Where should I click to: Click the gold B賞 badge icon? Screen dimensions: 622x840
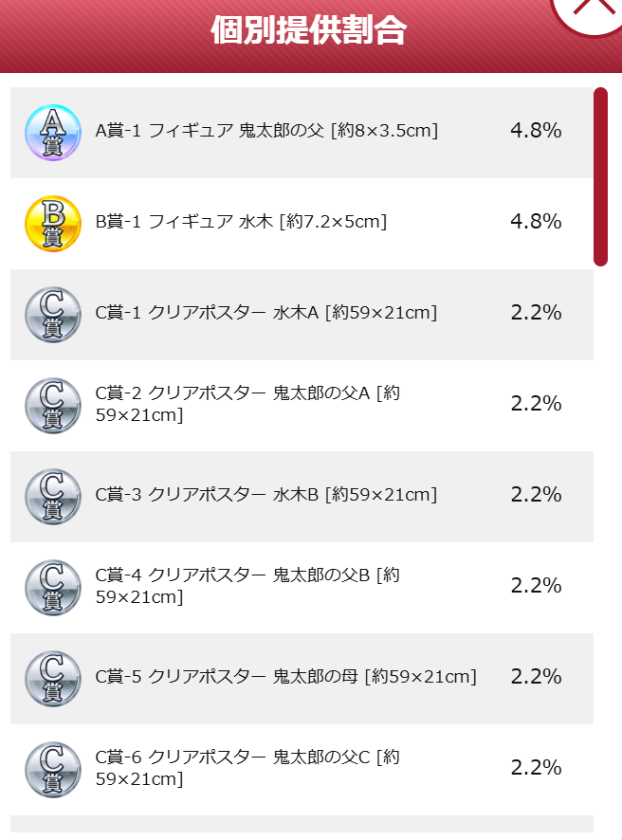tap(53, 224)
